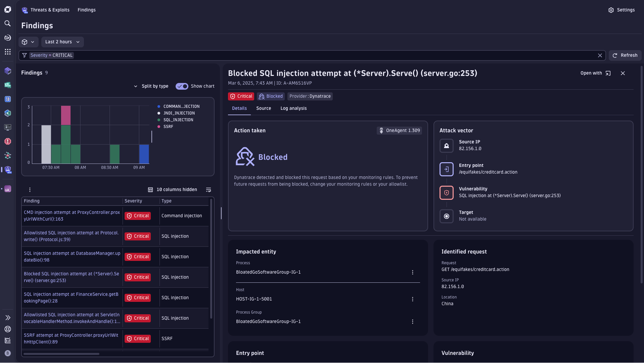Open the table row density settings icon
The image size is (644, 363).
(208, 190)
